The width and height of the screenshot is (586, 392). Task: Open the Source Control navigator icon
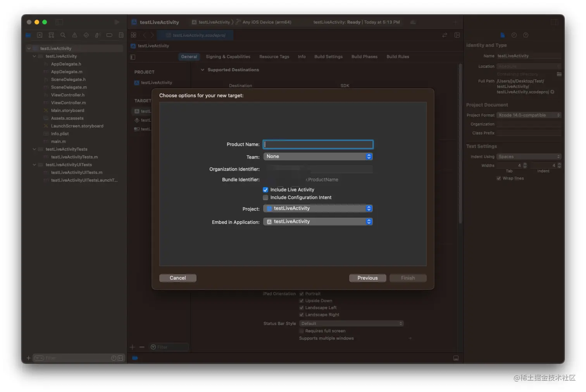[40, 35]
